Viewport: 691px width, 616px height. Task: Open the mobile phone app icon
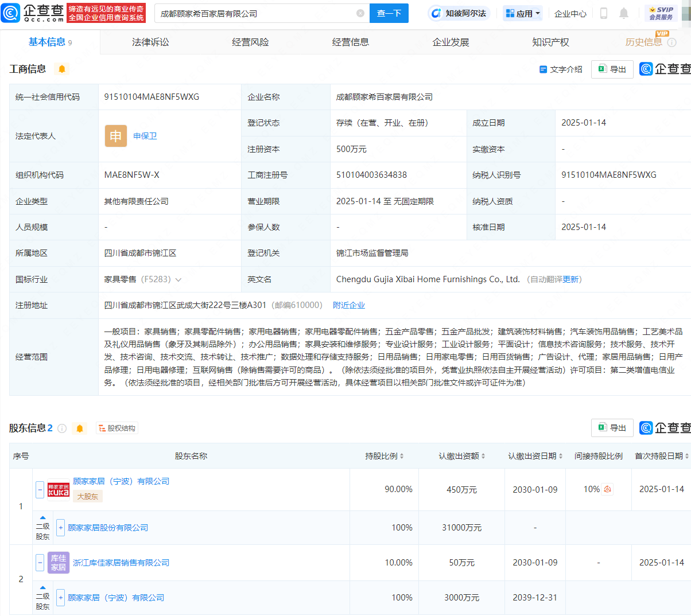coord(603,13)
